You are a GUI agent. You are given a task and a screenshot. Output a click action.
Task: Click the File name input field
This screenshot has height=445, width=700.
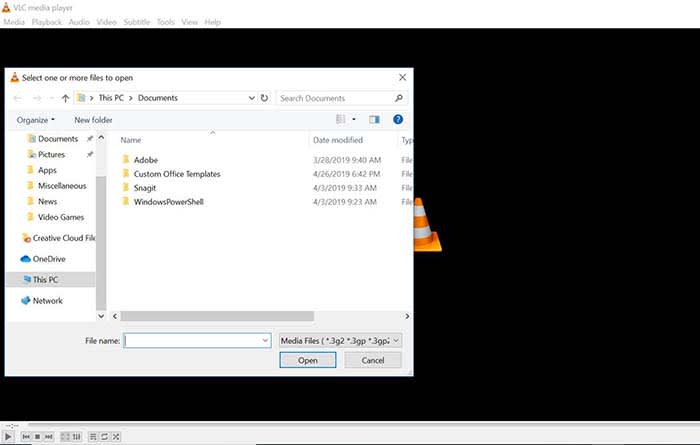pyautogui.click(x=196, y=340)
